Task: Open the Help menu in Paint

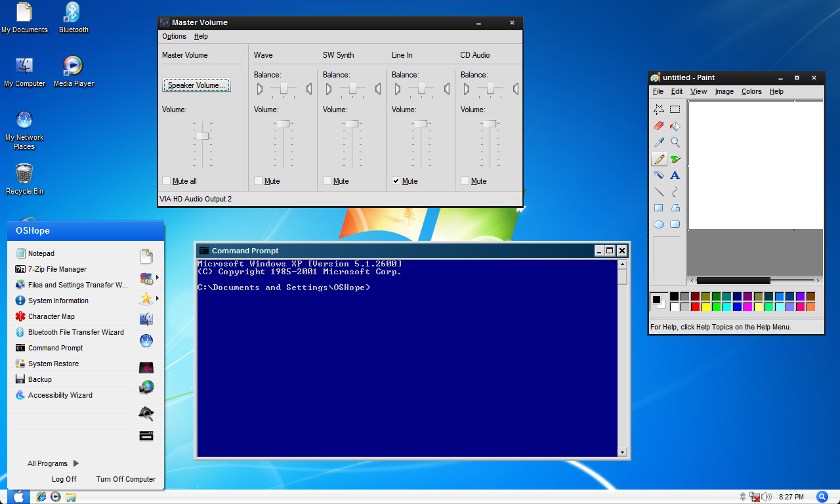Action: (x=776, y=92)
